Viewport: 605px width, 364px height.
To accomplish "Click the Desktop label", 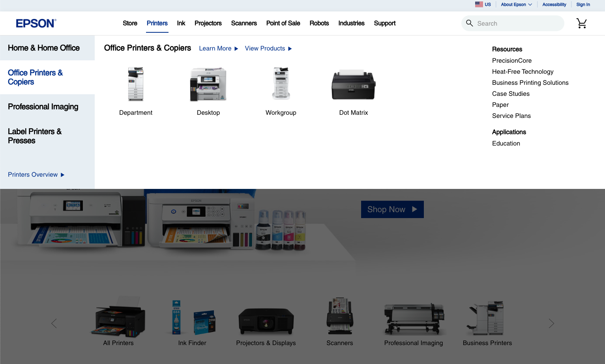I will [208, 113].
